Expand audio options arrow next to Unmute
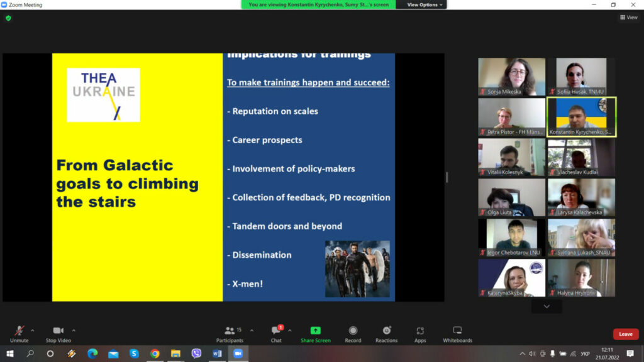The image size is (644, 362). (x=33, y=330)
